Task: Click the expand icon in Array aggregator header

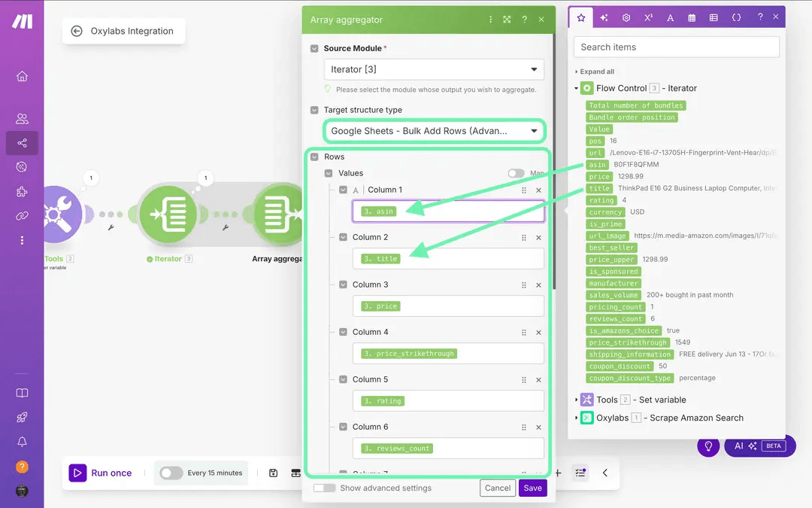Action: click(507, 20)
